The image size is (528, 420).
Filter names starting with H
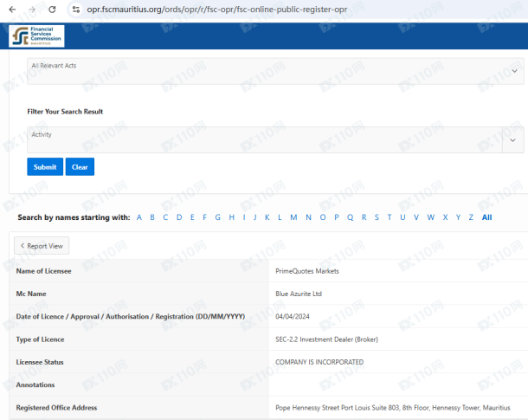point(232,217)
